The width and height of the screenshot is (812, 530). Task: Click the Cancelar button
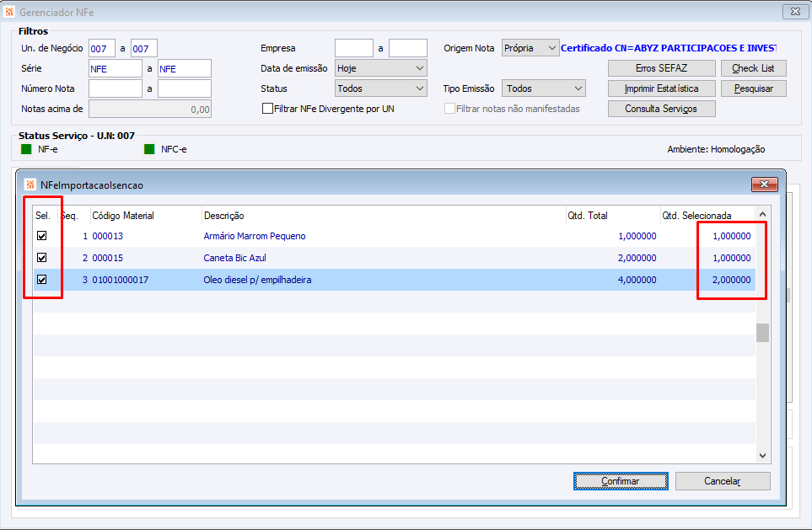click(723, 481)
